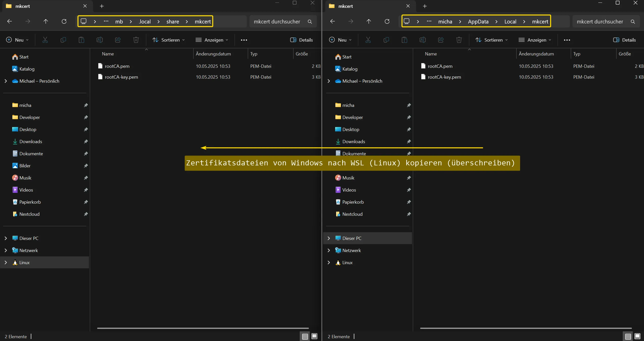
Task: Go back in left window
Action: click(10, 21)
